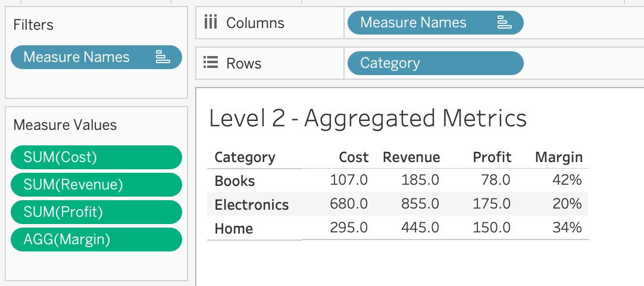644x286 pixels.
Task: Select the Books row label
Action: click(235, 181)
